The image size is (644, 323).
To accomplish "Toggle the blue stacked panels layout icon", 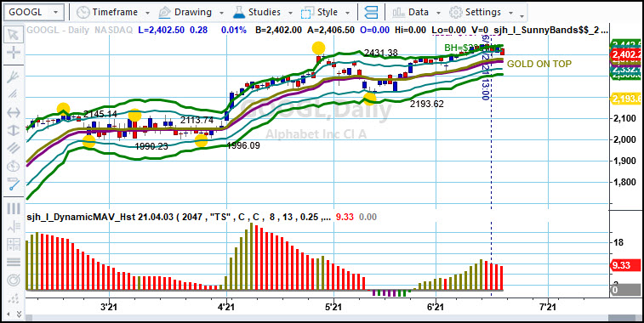I will pos(371,12).
